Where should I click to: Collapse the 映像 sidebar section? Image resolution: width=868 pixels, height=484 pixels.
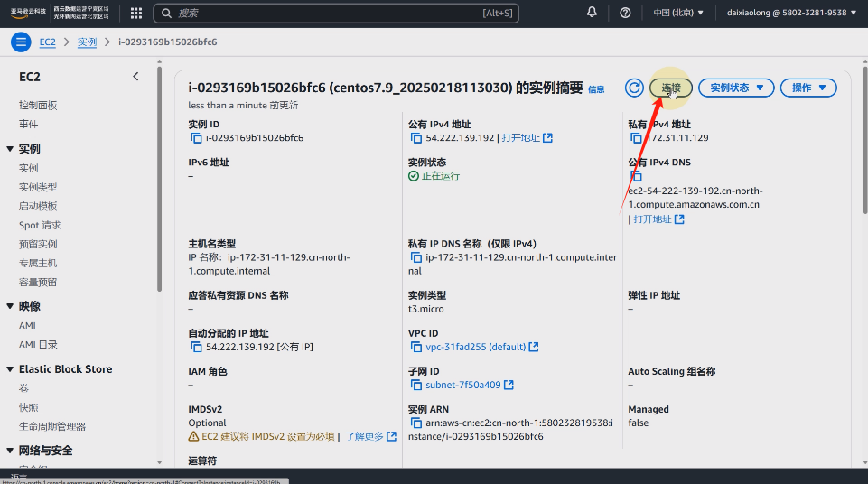10,306
